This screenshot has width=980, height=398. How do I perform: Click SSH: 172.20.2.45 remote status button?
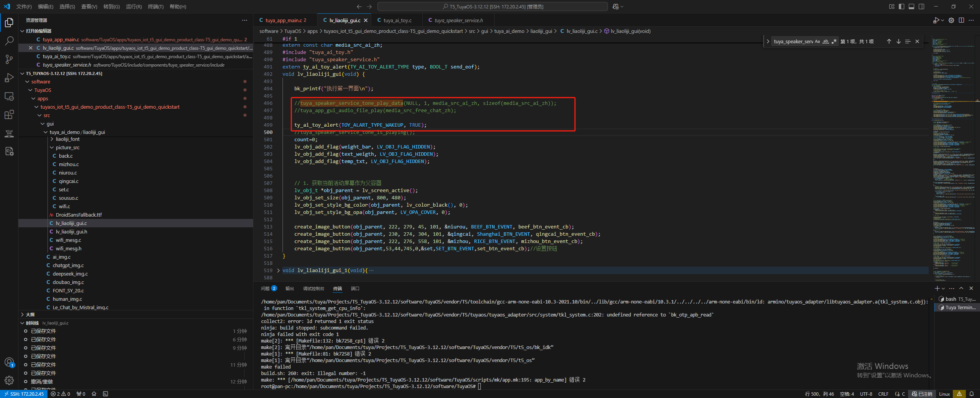[x=24, y=394]
